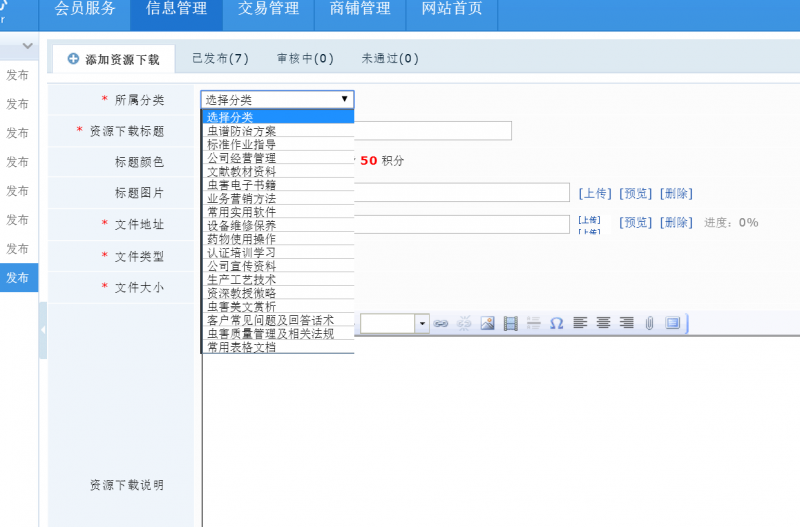
Task: Pick the 公司经营管理 category option
Action: [x=278, y=158]
